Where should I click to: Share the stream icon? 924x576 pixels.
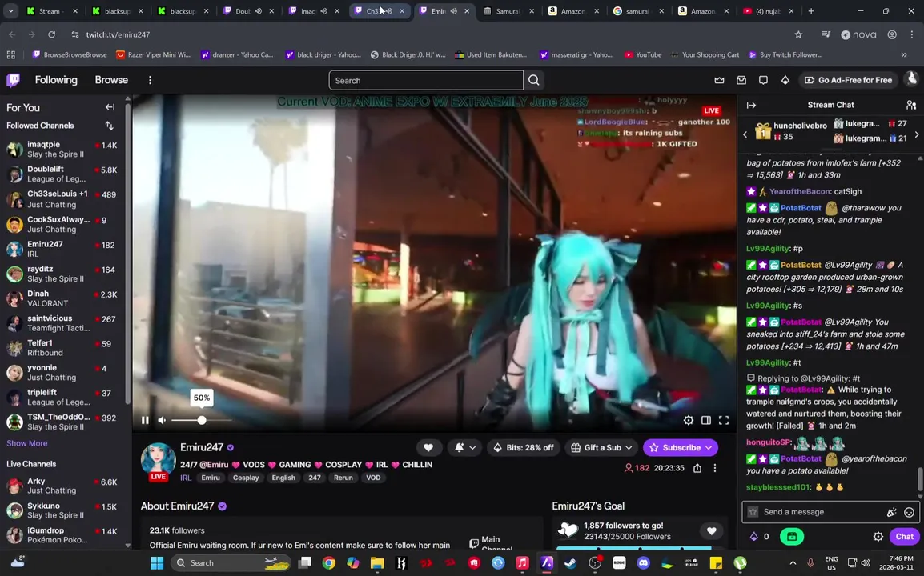point(697,468)
